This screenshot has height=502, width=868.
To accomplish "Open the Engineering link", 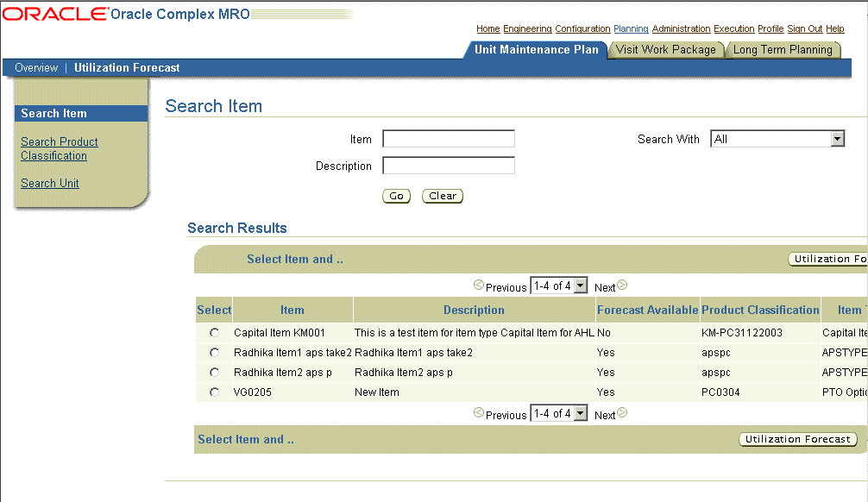I will (527, 28).
